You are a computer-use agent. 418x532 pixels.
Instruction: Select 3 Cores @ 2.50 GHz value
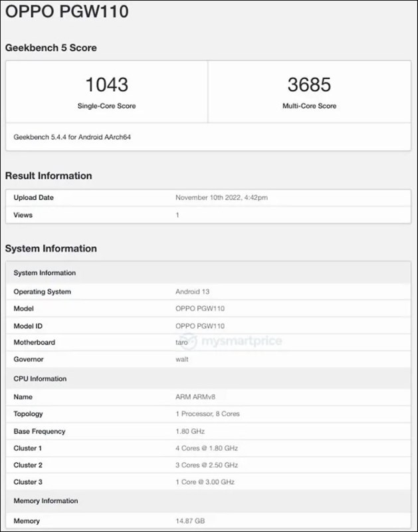click(207, 465)
